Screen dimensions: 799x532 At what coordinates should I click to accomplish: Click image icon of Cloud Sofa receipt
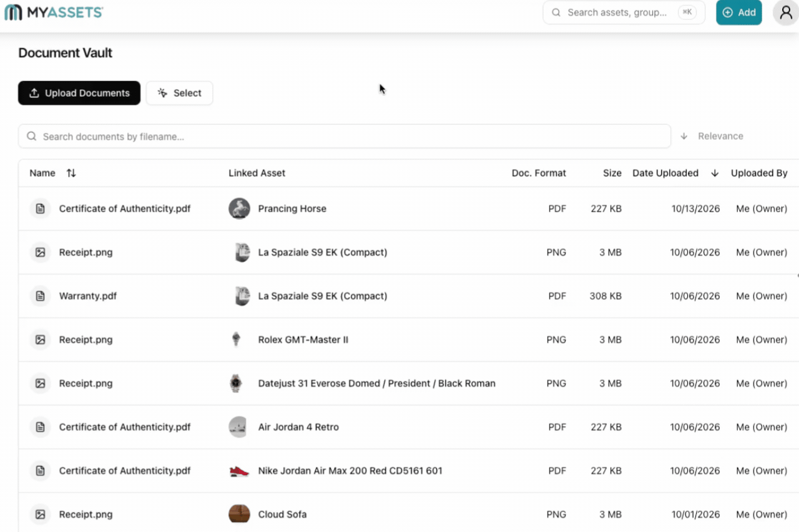pos(40,515)
